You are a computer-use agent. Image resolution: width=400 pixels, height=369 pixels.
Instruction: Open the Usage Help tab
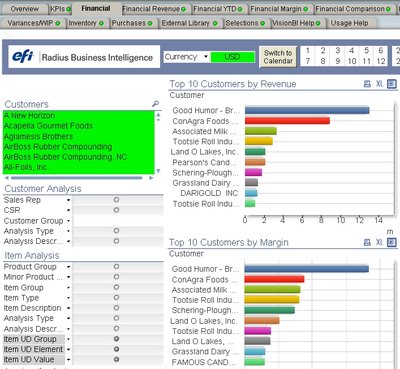point(349,23)
